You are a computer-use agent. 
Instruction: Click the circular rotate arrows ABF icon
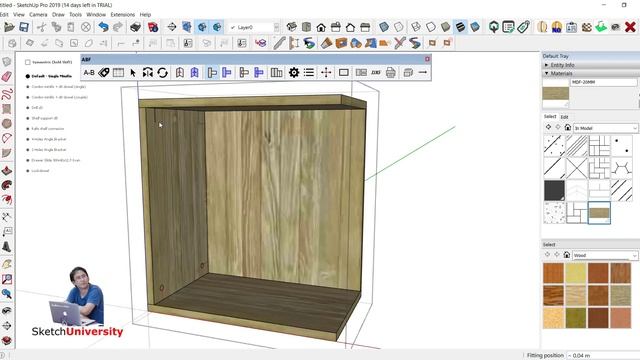[x=162, y=73]
